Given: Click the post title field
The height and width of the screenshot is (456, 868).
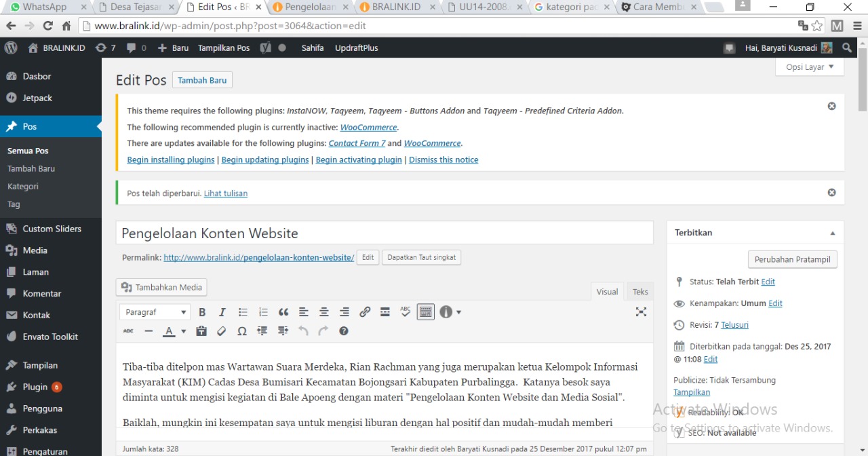Looking at the screenshot, I should [x=384, y=233].
